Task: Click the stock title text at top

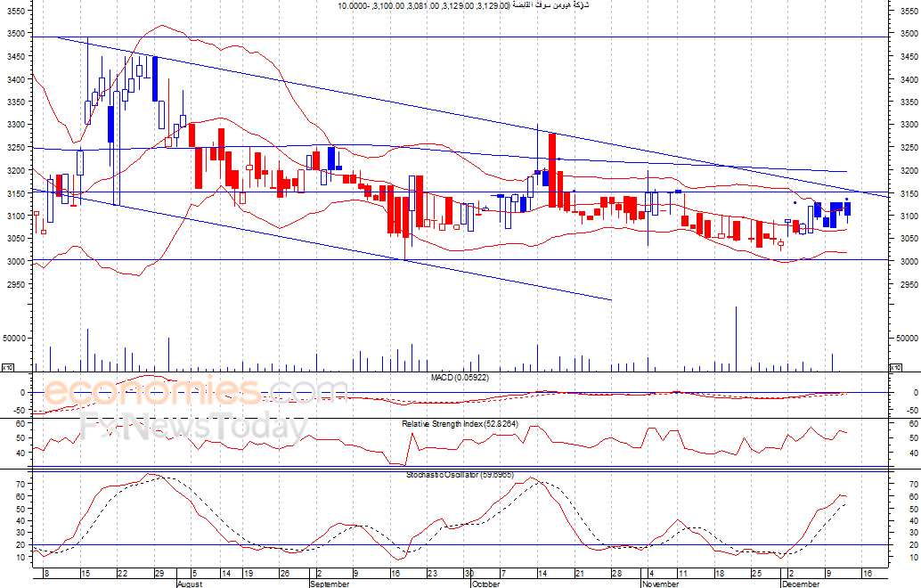Action: point(463,6)
